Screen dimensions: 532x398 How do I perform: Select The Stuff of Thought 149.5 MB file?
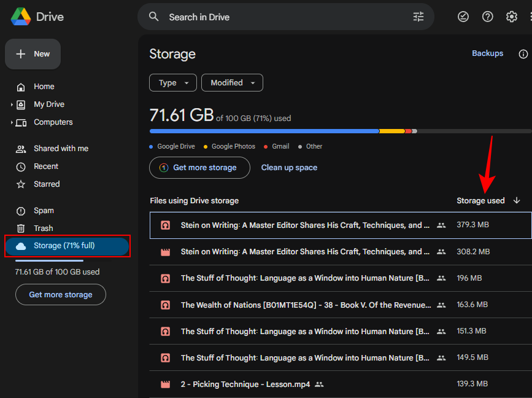(x=341, y=357)
